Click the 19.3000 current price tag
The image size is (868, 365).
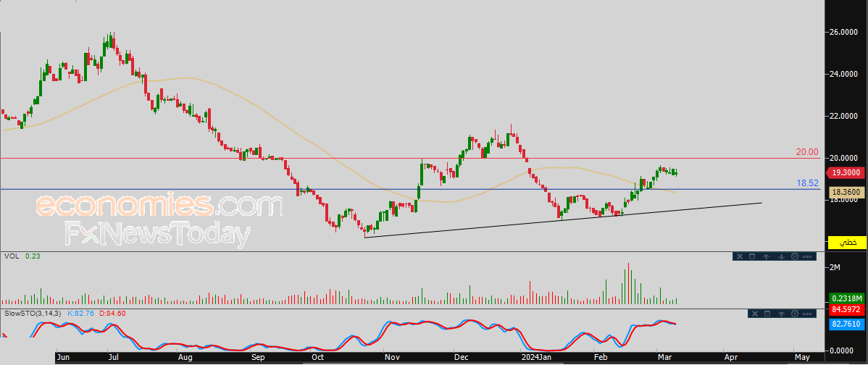tap(846, 173)
